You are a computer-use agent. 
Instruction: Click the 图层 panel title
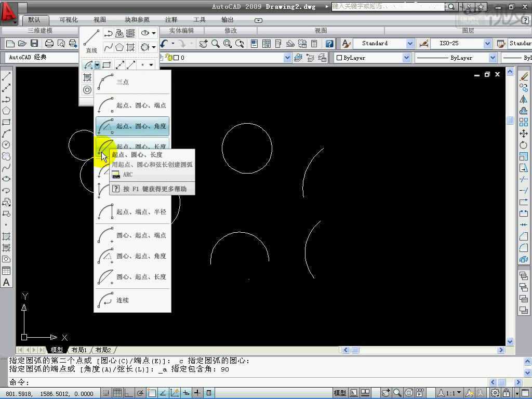click(x=468, y=31)
